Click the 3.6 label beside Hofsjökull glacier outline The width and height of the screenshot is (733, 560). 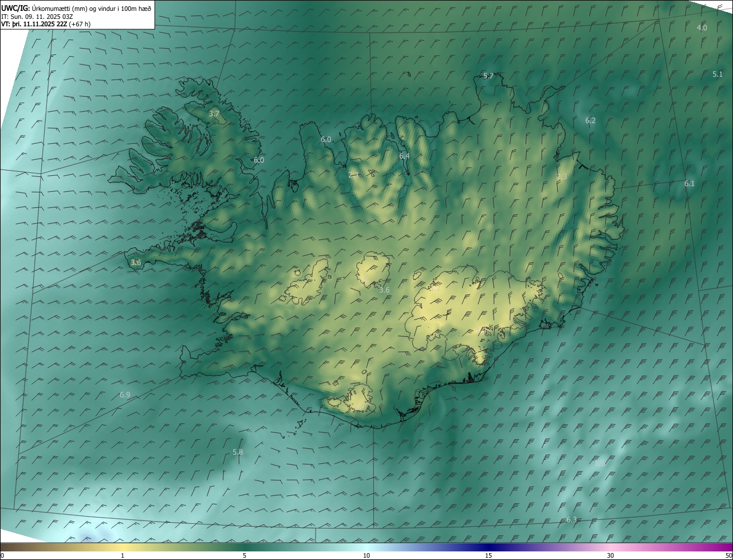point(384,290)
